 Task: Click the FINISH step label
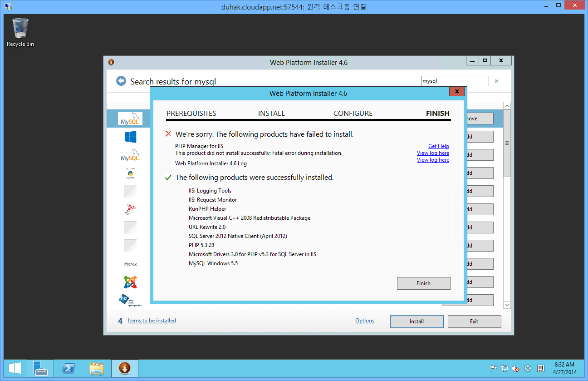438,114
